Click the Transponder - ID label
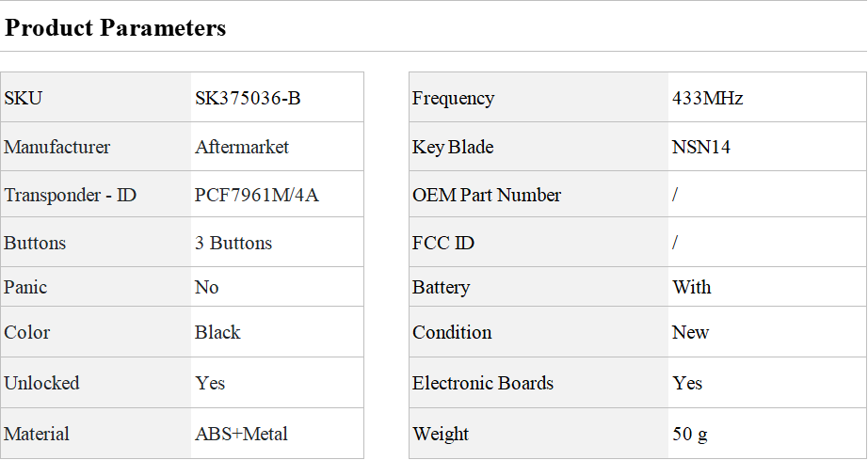The height and width of the screenshot is (460, 868). [70, 195]
